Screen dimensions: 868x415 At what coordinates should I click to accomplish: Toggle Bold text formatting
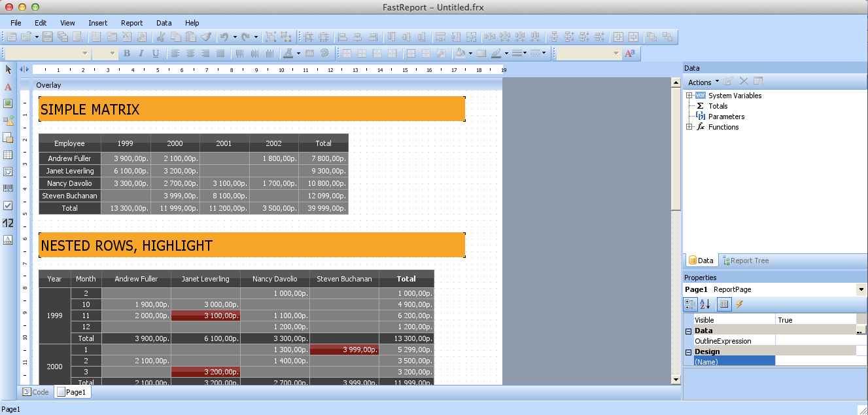(127, 54)
